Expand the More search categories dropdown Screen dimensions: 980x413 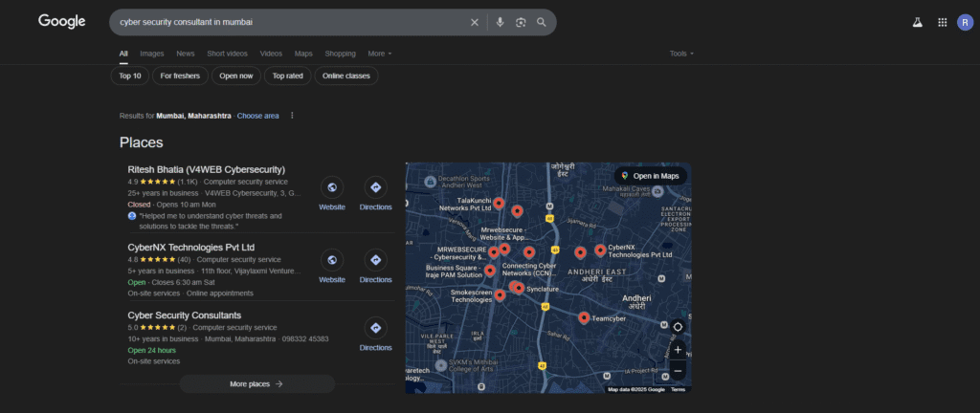pos(380,54)
